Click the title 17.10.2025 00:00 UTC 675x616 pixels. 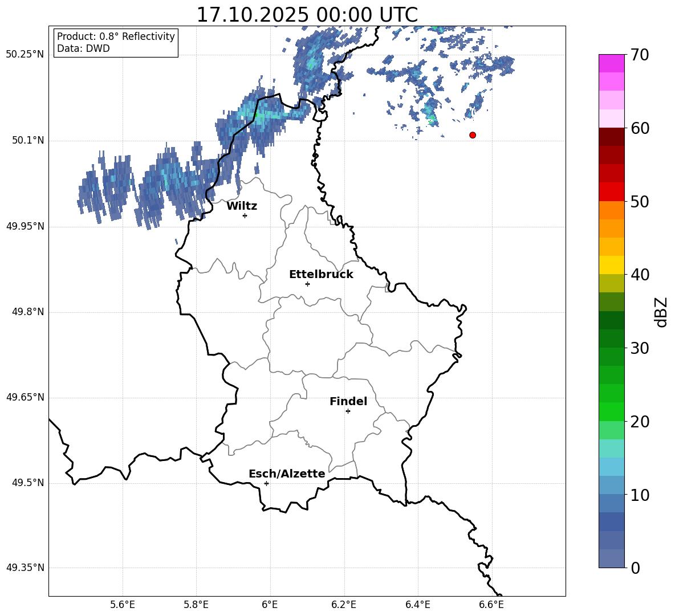tap(307, 15)
